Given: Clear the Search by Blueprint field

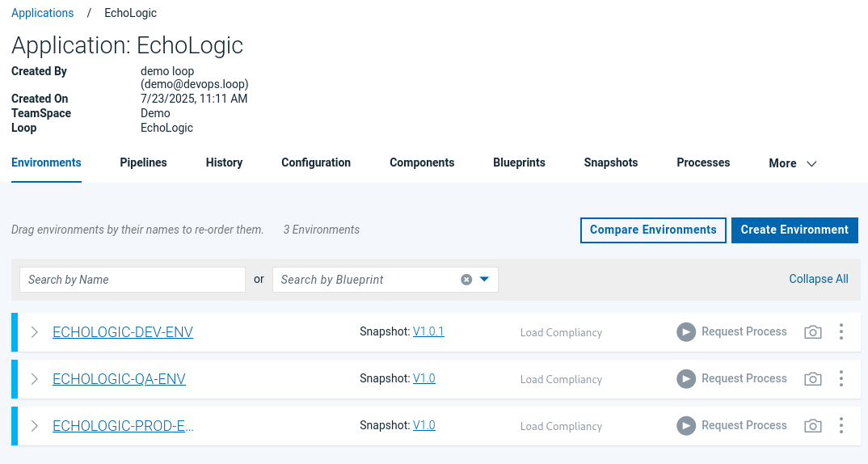Looking at the screenshot, I should [x=466, y=280].
